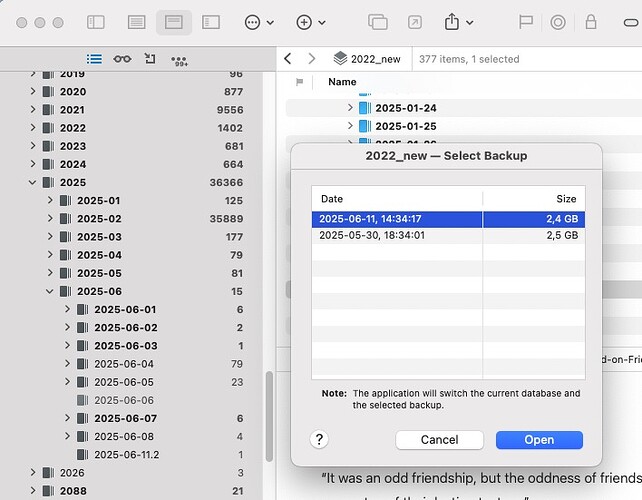Expand the 2025-01-24 group in list
The height and width of the screenshot is (500, 642).
[x=350, y=107]
